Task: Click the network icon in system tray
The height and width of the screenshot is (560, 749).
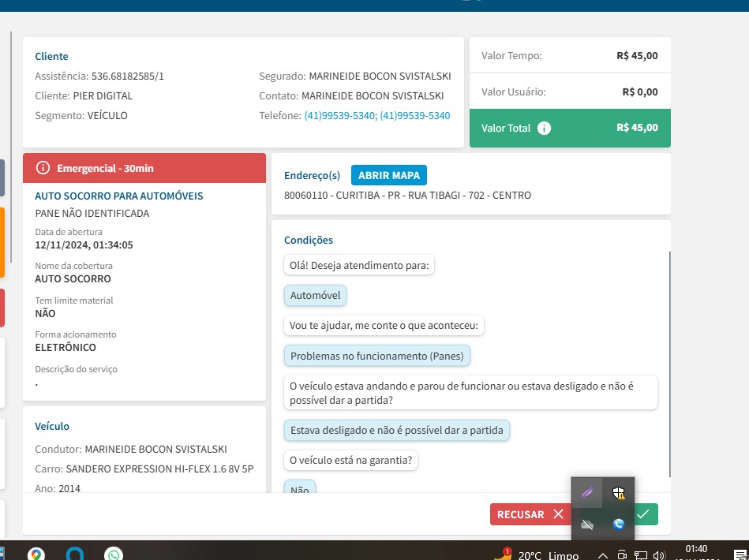Action: (641, 555)
